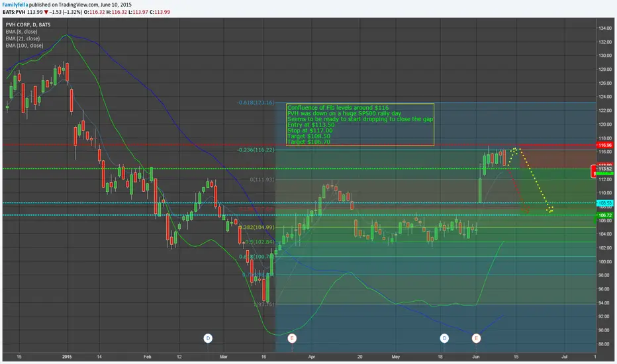Click the 0.382(104.99) Fibonacci label
Image resolution: width=617 pixels, height=364 pixels.
point(257,227)
